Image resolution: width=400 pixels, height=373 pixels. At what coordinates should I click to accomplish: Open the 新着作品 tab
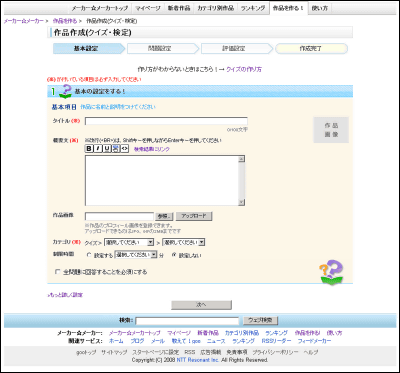(179, 8)
